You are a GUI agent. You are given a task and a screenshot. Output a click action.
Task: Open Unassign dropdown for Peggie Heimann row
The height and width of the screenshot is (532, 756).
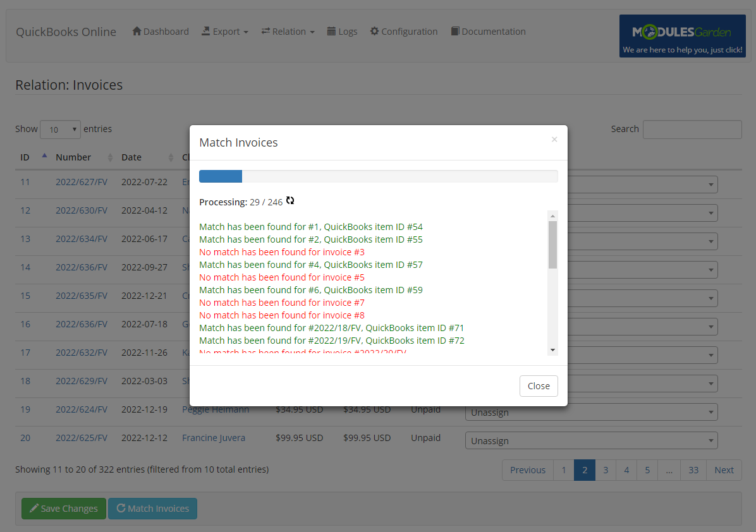click(591, 413)
